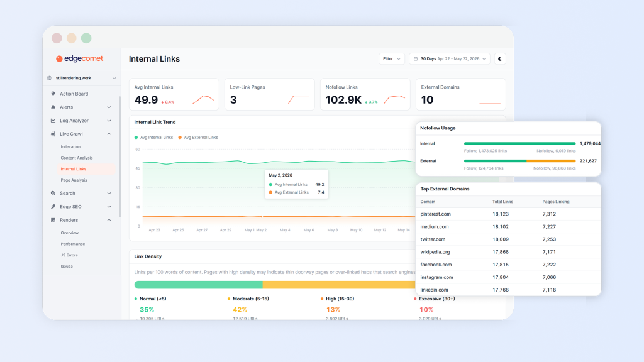Click the Live Crawl bug icon
644x362 pixels.
coord(53,134)
